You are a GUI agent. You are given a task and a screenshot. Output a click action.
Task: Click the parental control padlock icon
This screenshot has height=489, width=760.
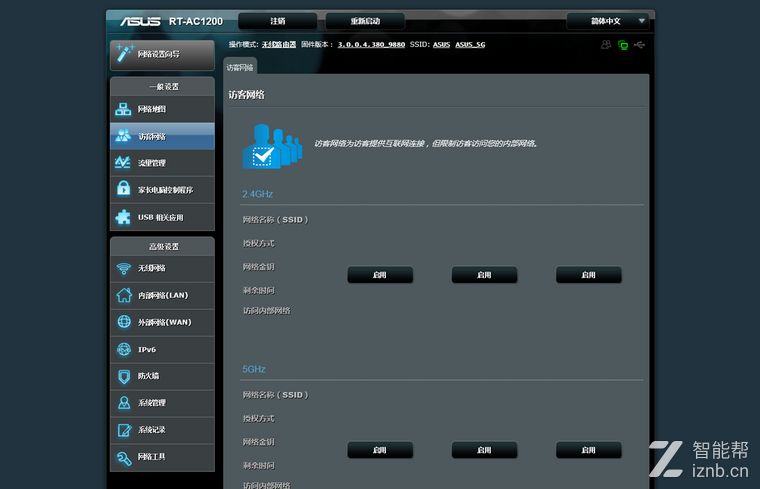123,189
